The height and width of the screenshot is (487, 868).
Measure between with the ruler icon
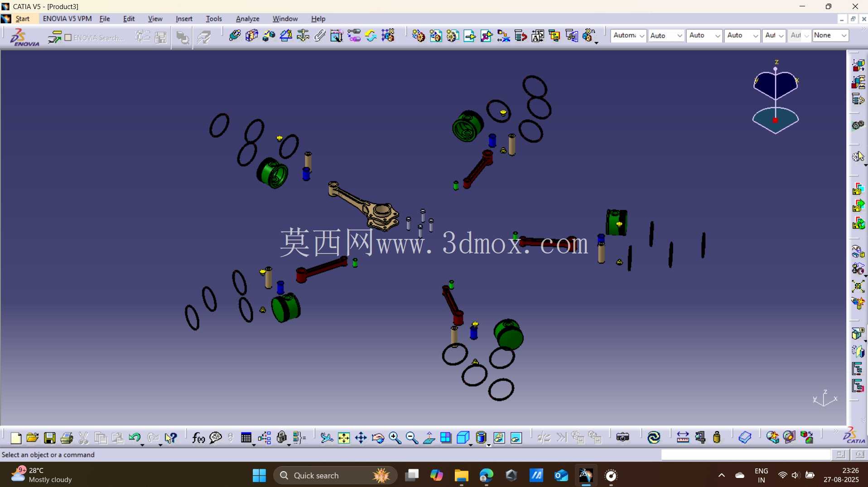coord(683,437)
